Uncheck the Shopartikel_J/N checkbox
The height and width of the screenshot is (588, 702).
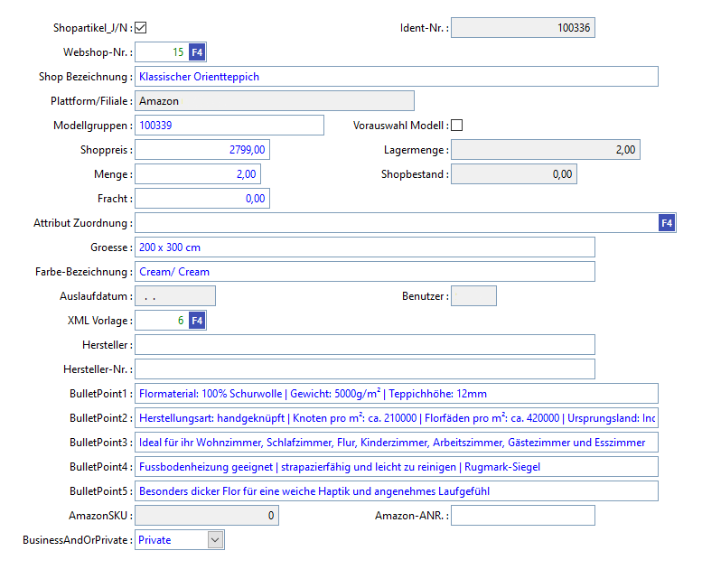pyautogui.click(x=141, y=28)
